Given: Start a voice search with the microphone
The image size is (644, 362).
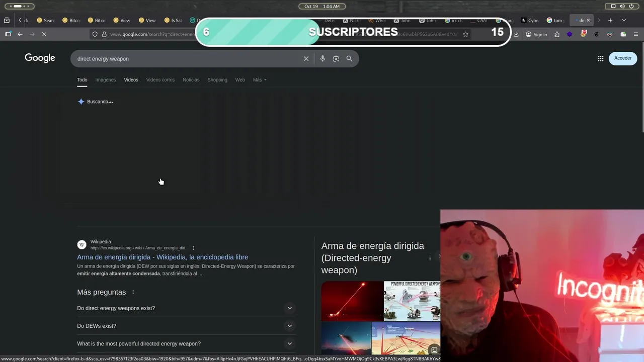Looking at the screenshot, I should pos(323,59).
